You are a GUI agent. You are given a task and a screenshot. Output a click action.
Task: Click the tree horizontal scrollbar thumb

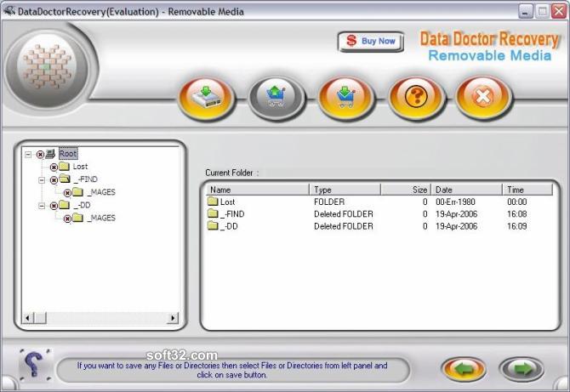[x=40, y=318]
